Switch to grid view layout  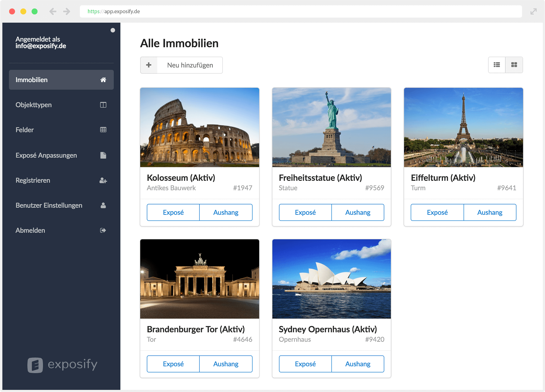514,65
